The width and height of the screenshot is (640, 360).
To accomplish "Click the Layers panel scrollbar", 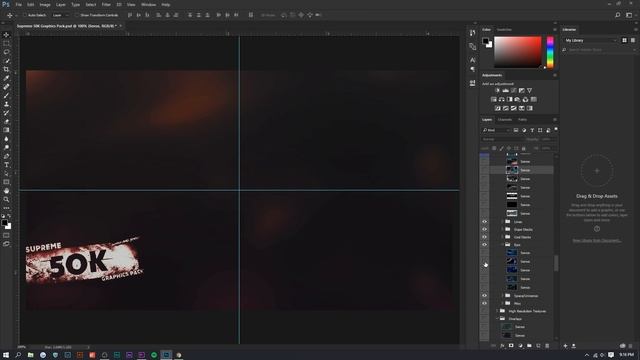I will click(x=556, y=263).
